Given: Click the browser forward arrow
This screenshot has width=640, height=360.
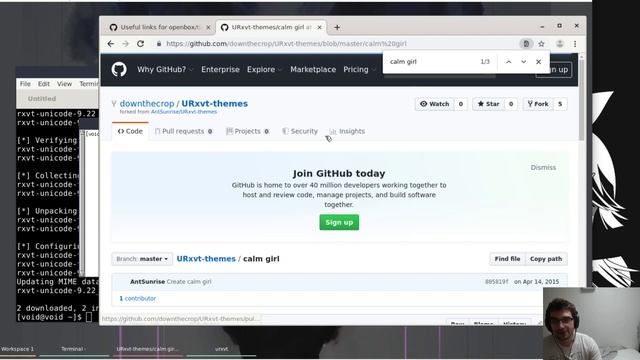Looking at the screenshot, I should click(x=125, y=44).
